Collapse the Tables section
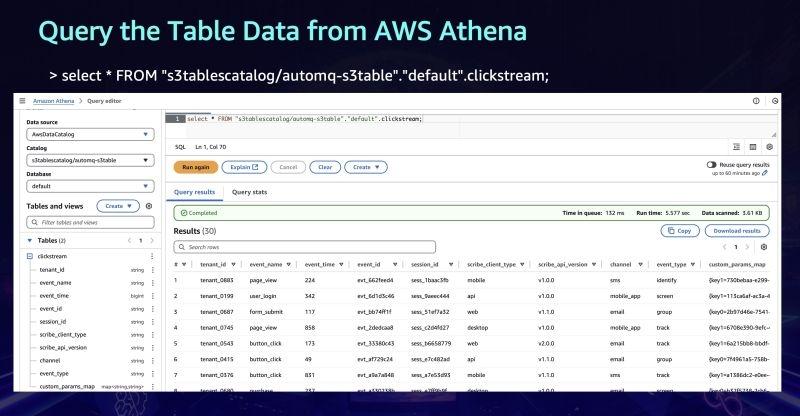This screenshot has height=416, width=800. point(30,241)
